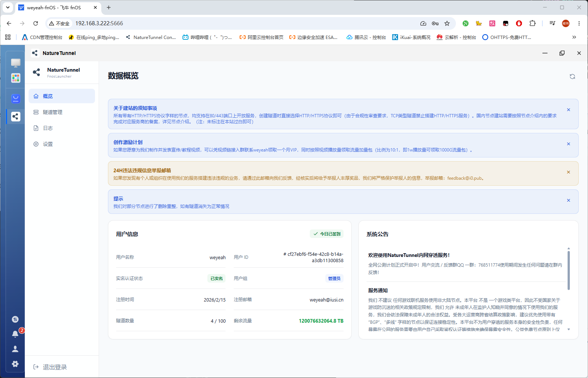588x378 pixels.
Task: Open the 设置 settings page in NatureTunnel
Action: pos(62,144)
